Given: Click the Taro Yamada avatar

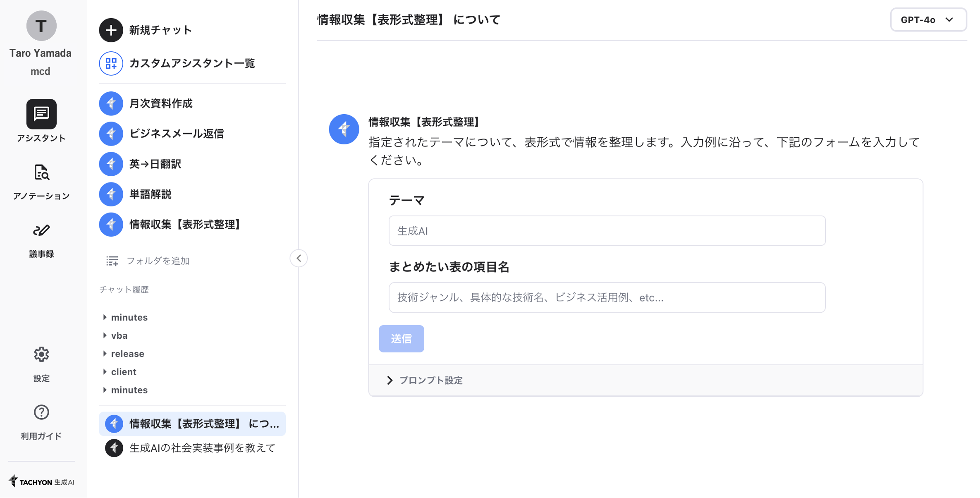Looking at the screenshot, I should coord(41,26).
